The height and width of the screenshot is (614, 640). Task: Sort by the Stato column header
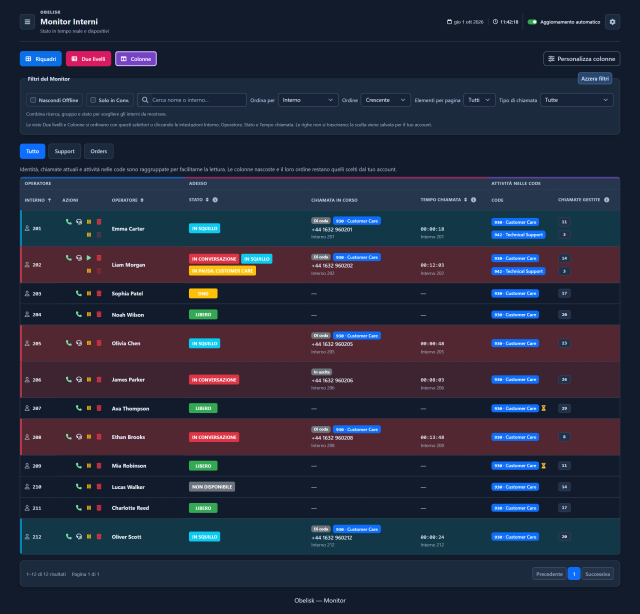tap(199, 200)
